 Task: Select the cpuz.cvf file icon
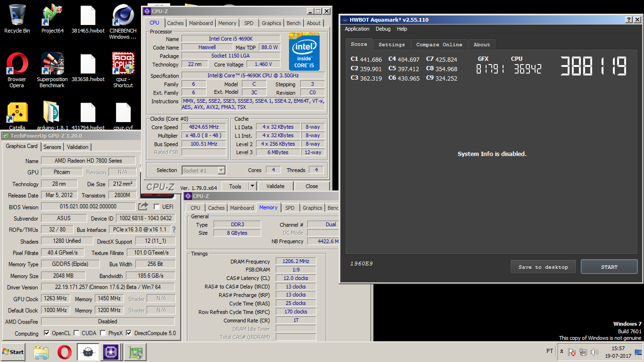(x=123, y=113)
